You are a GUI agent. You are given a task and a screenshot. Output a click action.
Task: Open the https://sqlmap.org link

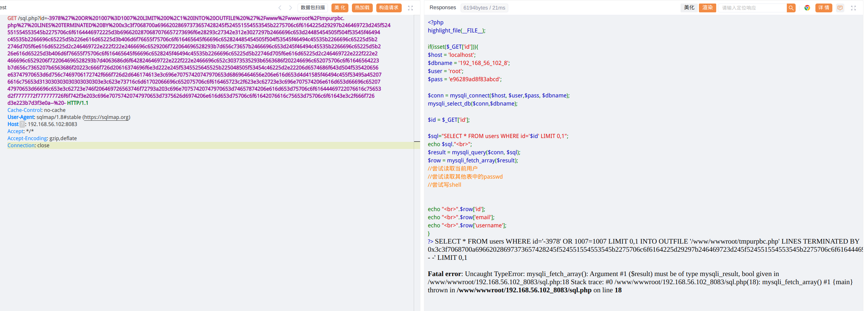(106, 117)
